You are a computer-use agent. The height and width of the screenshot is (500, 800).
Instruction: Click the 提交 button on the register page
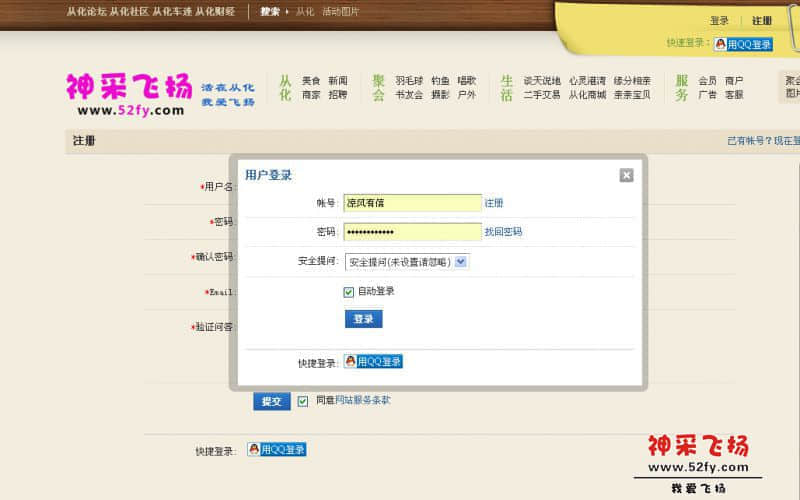(271, 401)
